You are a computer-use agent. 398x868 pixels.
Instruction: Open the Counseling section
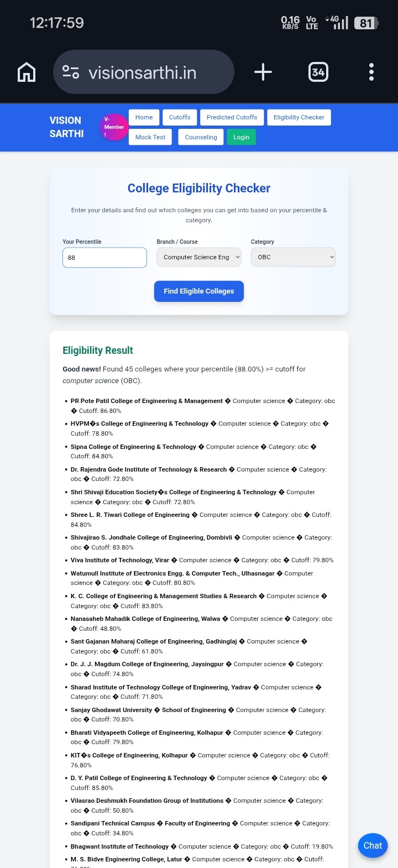(x=200, y=137)
